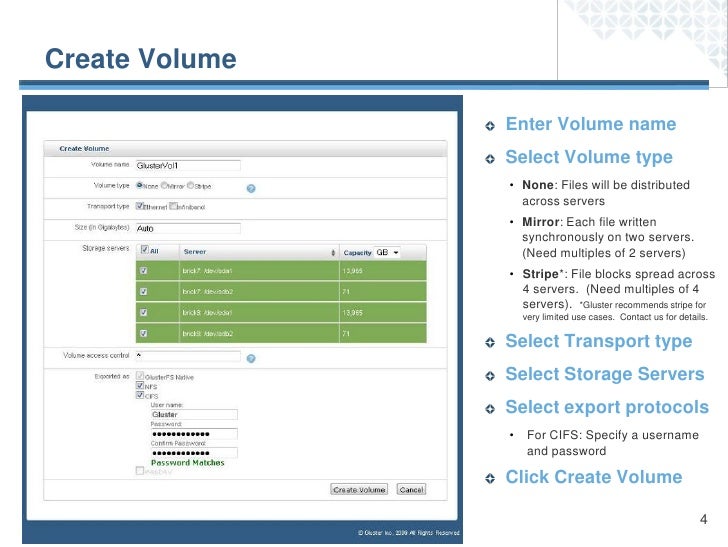Open the Capacity GB unit dropdown
This screenshot has width=728, height=547.
tap(387, 253)
